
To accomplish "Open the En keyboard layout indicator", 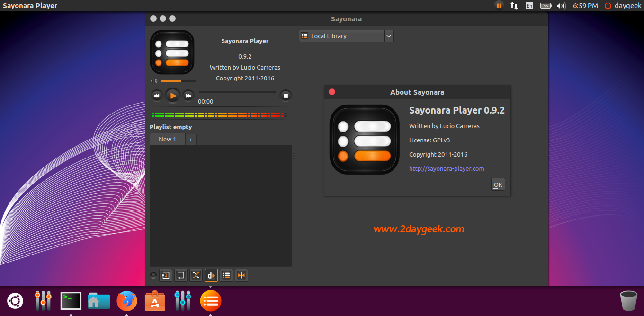I will (529, 6).
